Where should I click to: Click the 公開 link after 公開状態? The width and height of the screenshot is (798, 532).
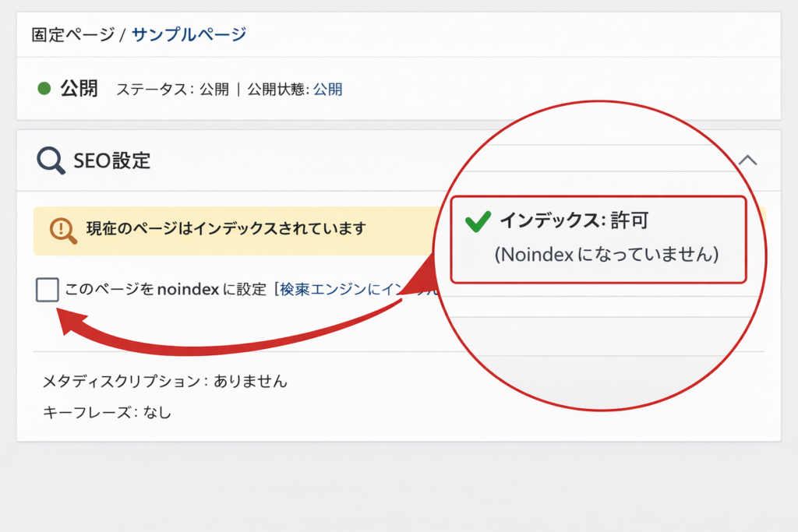pos(327,88)
